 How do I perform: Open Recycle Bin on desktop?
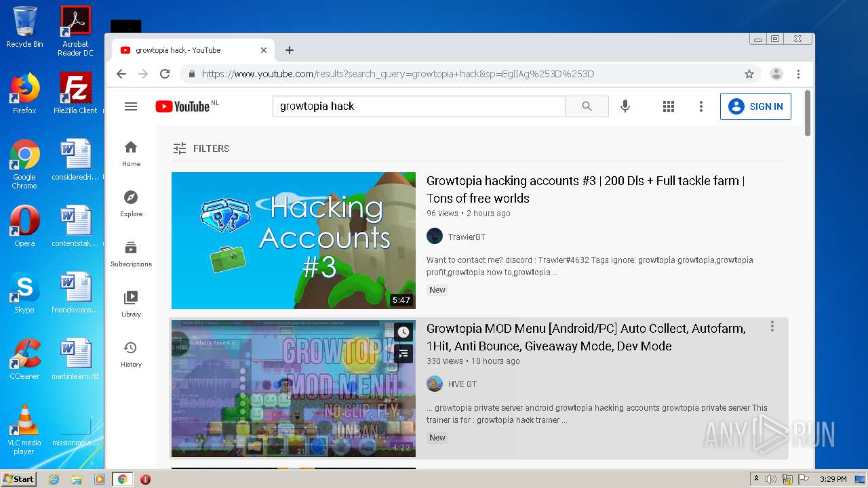pyautogui.click(x=24, y=27)
